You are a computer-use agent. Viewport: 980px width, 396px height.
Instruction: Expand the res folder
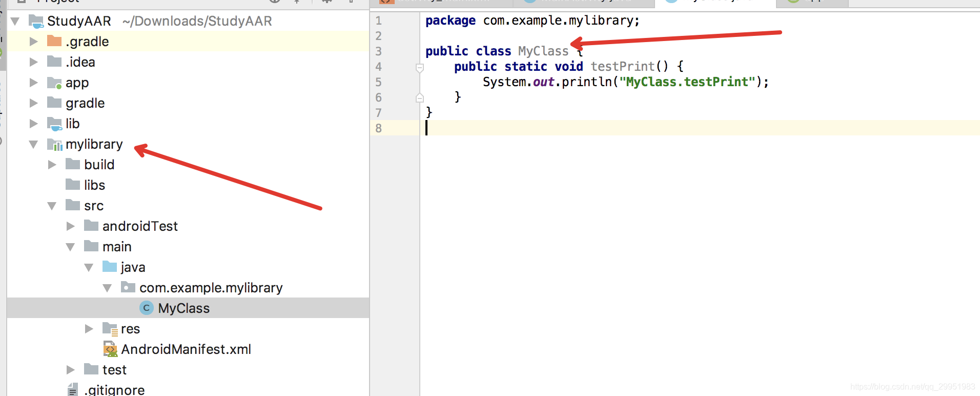coord(89,329)
